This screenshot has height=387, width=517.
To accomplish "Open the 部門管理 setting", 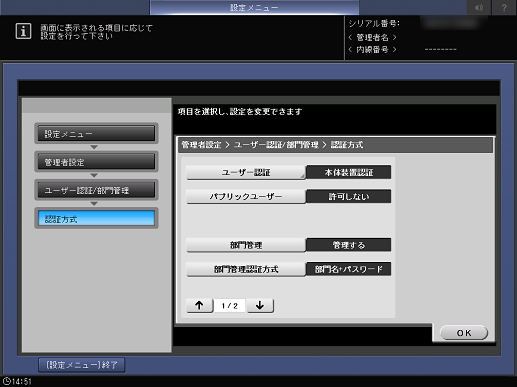I will click(246, 245).
